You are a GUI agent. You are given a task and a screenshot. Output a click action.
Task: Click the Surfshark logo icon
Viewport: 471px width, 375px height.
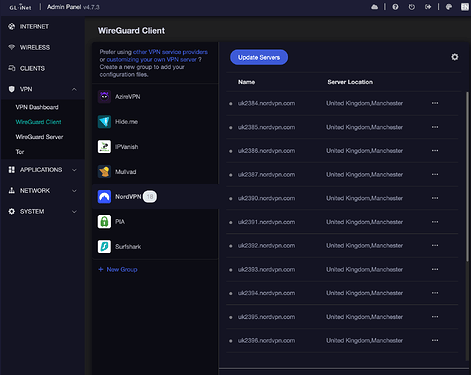point(104,247)
